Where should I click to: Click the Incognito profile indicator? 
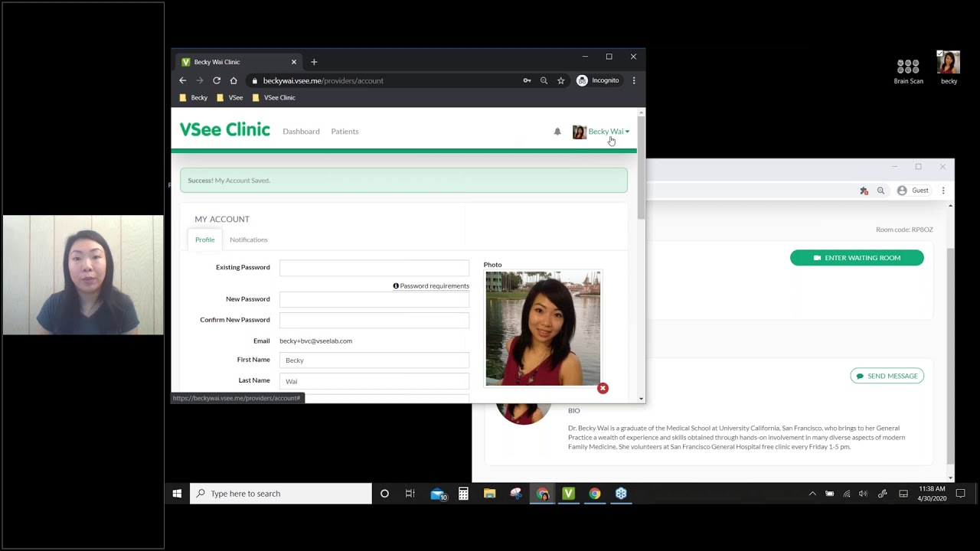(598, 80)
